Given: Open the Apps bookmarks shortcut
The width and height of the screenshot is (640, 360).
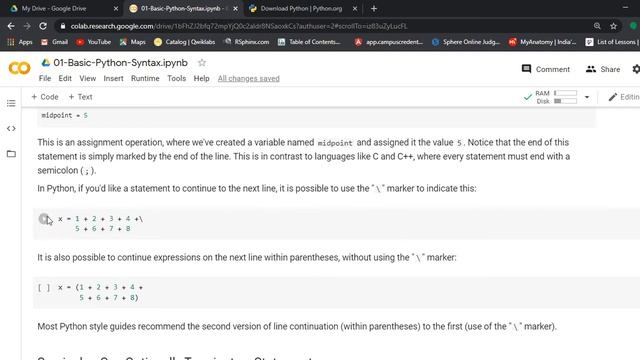Looking at the screenshot, I should (x=20, y=42).
